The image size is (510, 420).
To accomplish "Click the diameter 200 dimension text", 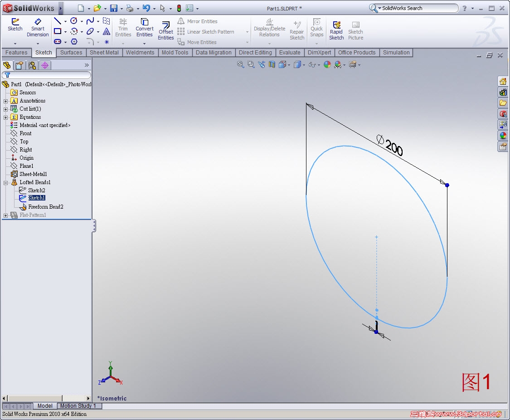I will pyautogui.click(x=390, y=145).
